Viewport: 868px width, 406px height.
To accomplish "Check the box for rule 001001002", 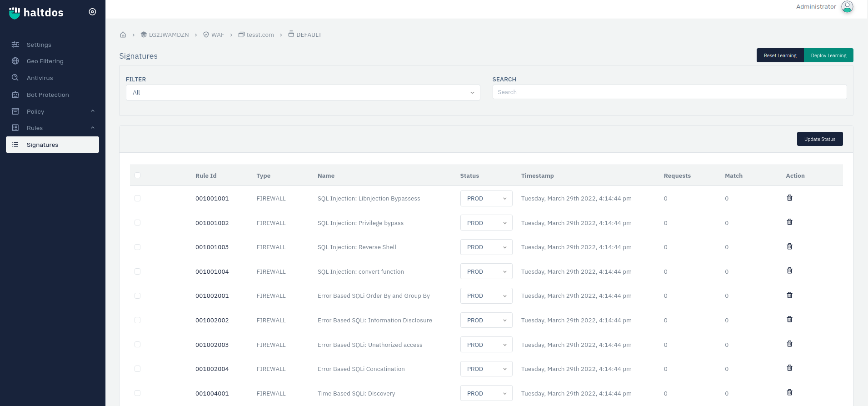I will point(137,222).
